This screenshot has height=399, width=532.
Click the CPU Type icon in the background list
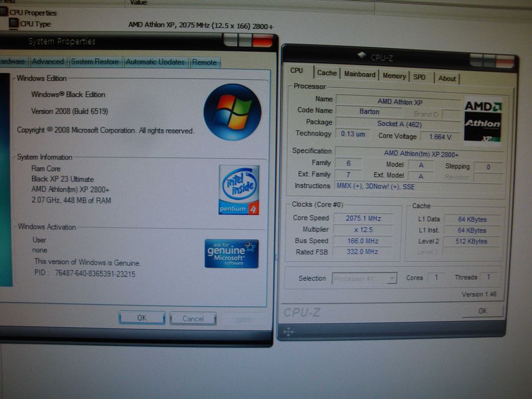(x=14, y=23)
